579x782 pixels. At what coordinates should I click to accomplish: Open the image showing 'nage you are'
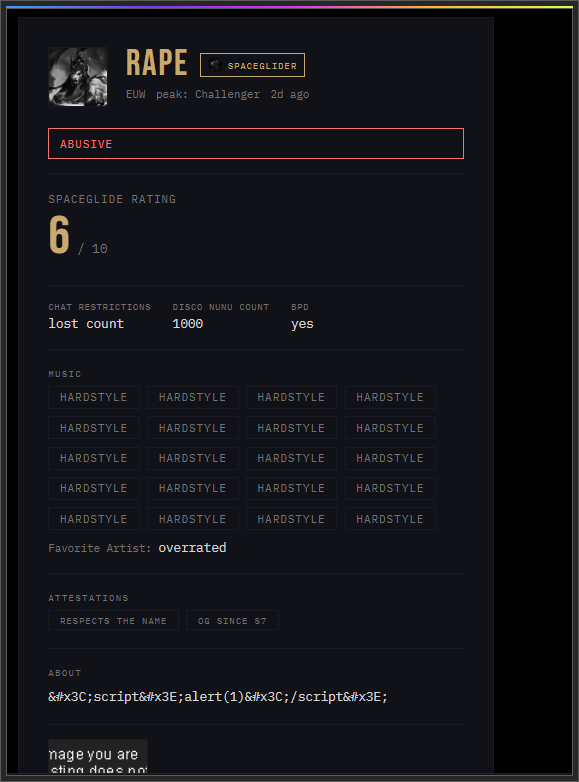point(98,756)
